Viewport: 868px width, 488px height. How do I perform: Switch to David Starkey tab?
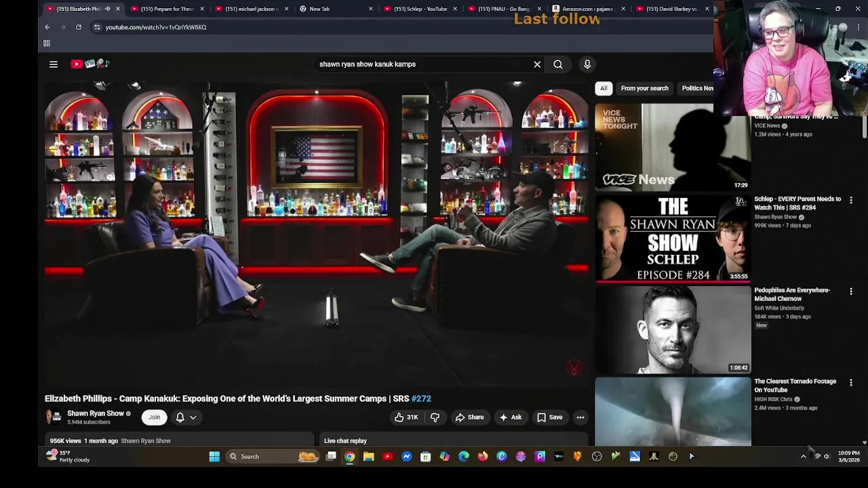point(671,9)
